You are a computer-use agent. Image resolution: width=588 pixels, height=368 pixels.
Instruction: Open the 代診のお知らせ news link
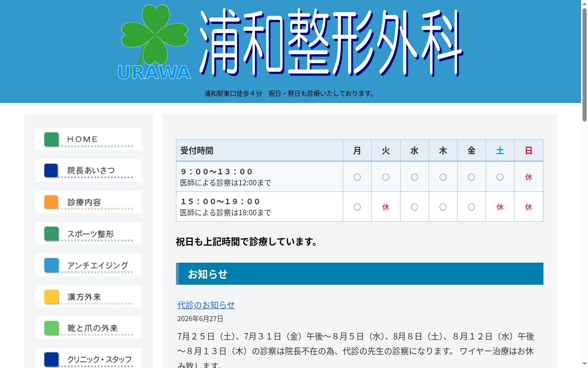206,305
